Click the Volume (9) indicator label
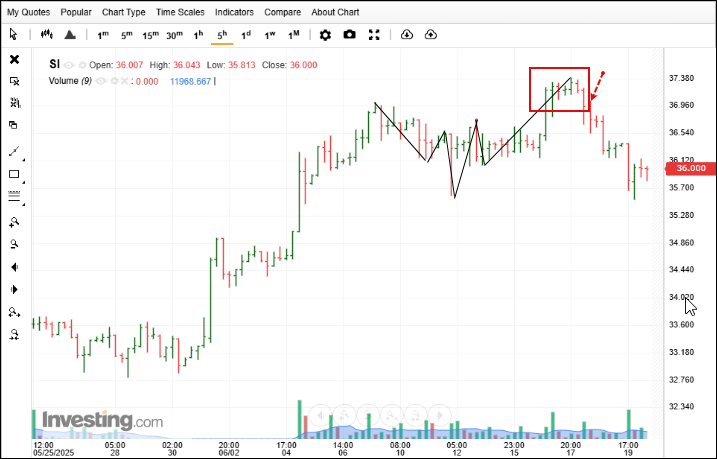The height and width of the screenshot is (459, 717). coord(70,81)
